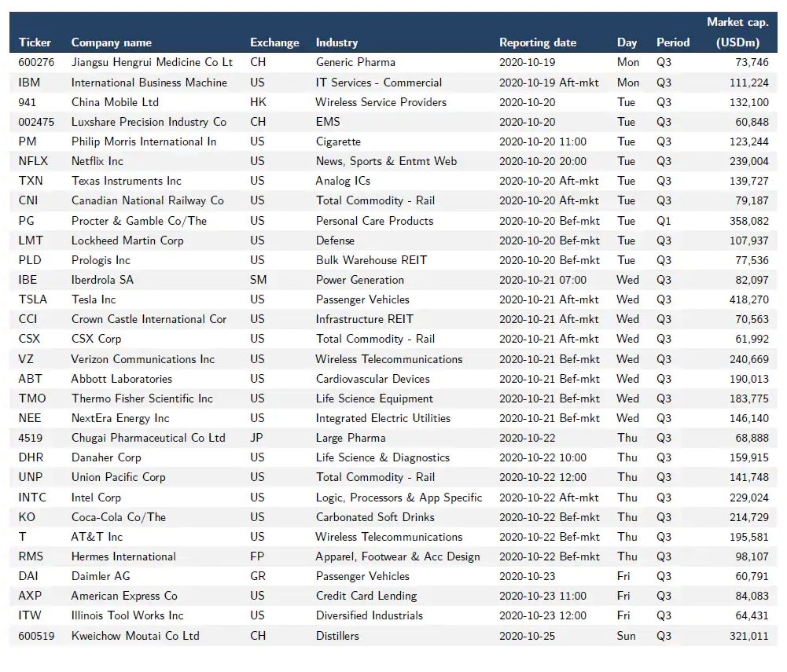This screenshot has width=787, height=672.
Task: Click Coca-Cola Co/The cell
Action: pos(119,517)
